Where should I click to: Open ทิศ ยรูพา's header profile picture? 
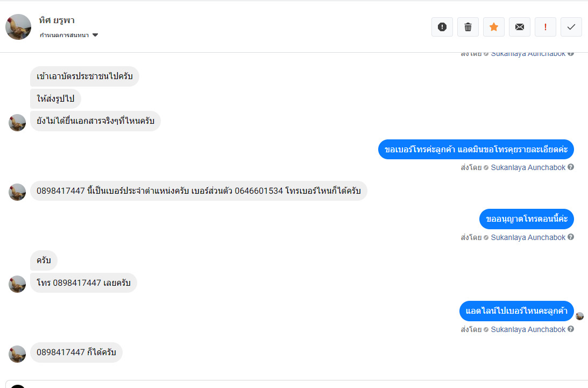click(x=18, y=27)
